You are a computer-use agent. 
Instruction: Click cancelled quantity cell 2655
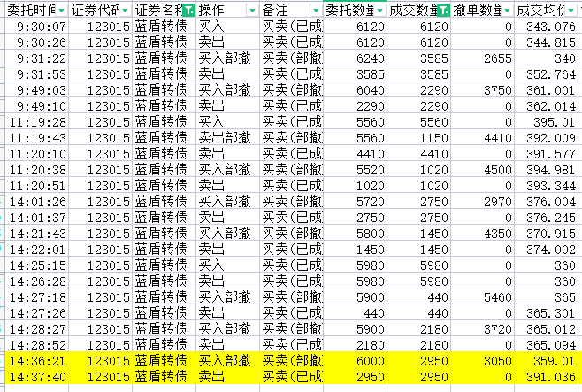pos(483,58)
